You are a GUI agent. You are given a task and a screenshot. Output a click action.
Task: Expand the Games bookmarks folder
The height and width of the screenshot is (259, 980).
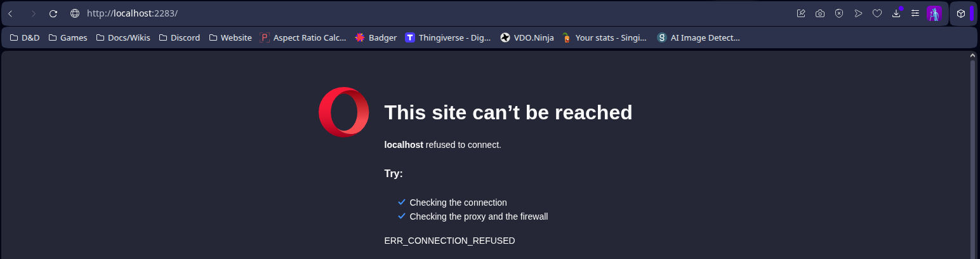point(68,37)
